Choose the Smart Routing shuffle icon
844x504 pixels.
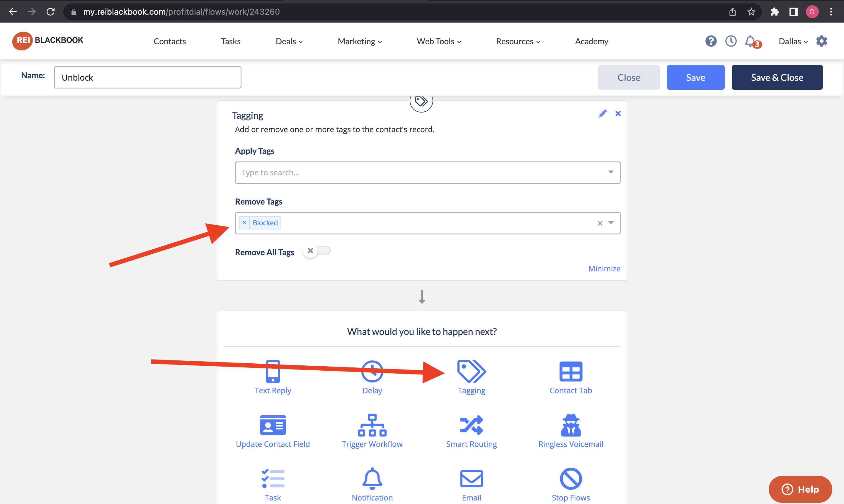click(x=472, y=425)
